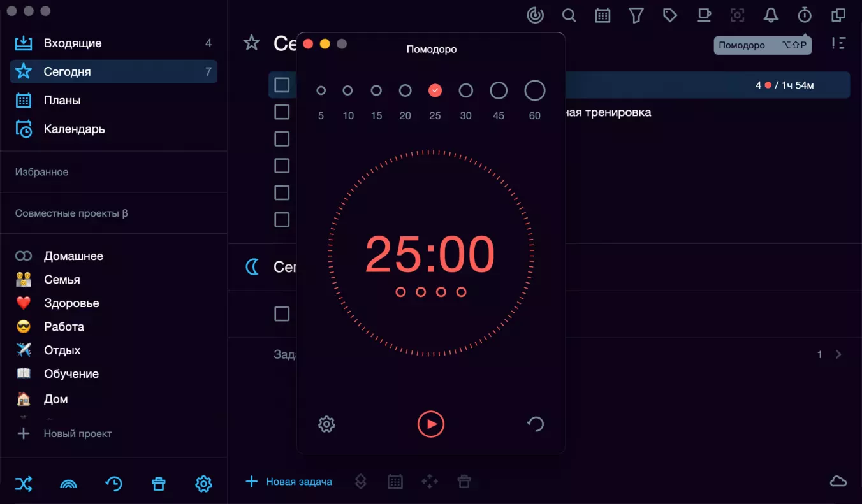The height and width of the screenshot is (504, 862).
Task: Open history clock icon in bottom sidebar
Action: click(113, 484)
